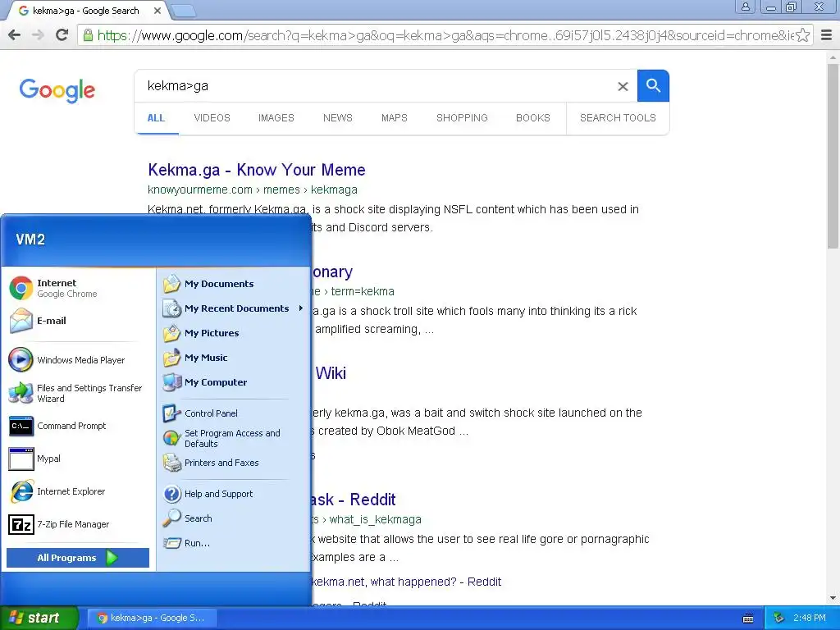Clear the search box with the X

623,86
